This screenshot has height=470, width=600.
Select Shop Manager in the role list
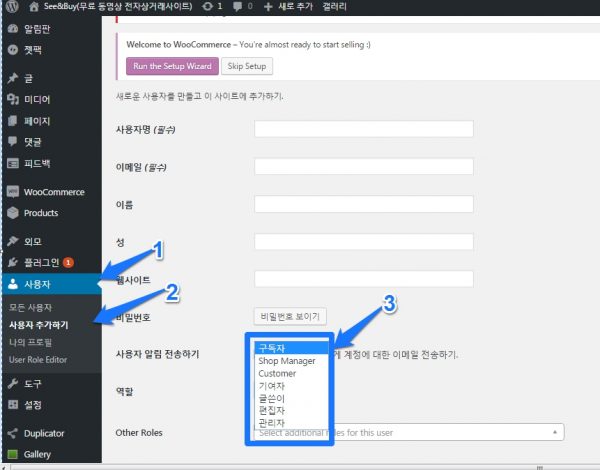(291, 361)
